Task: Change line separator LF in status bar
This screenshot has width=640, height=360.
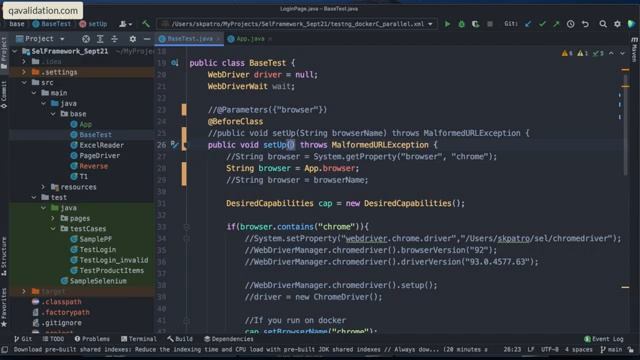Action: [531, 349]
